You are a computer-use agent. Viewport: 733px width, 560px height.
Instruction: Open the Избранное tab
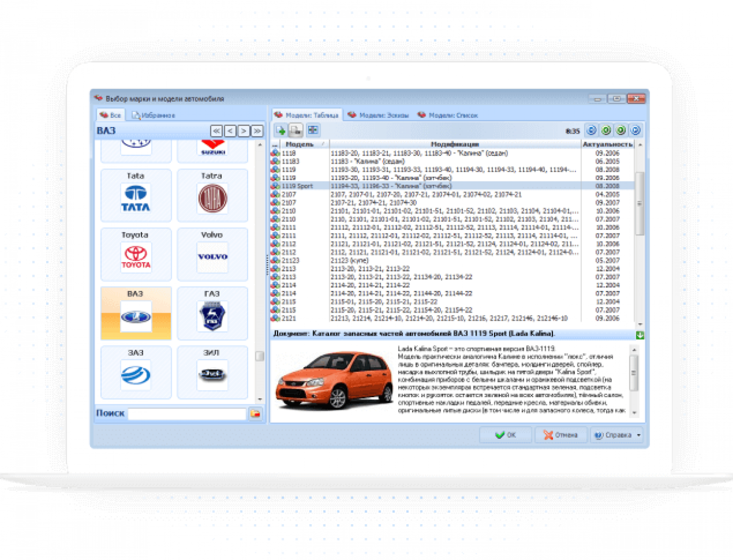(x=154, y=115)
